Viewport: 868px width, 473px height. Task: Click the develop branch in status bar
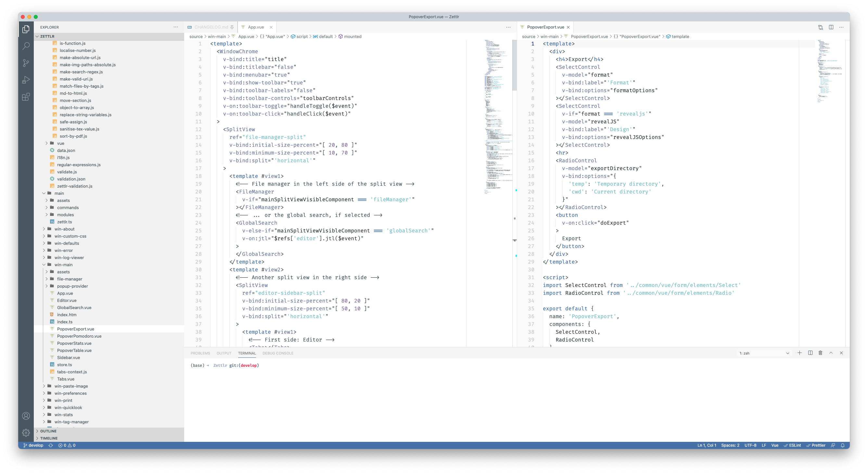(x=33, y=445)
